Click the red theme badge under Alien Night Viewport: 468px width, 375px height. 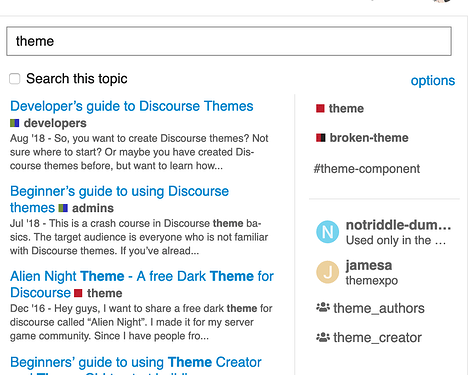pyautogui.click(x=98, y=293)
